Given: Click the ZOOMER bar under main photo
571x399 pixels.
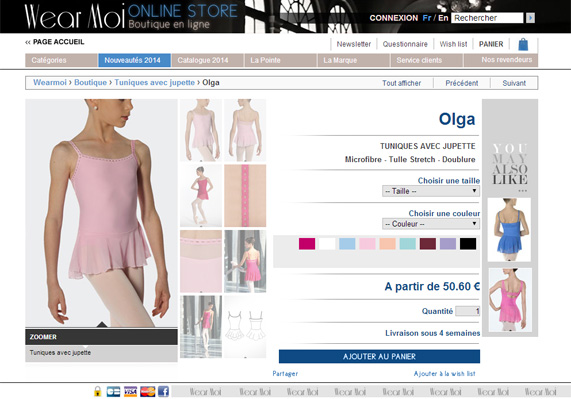Looking at the screenshot, I should 101,337.
